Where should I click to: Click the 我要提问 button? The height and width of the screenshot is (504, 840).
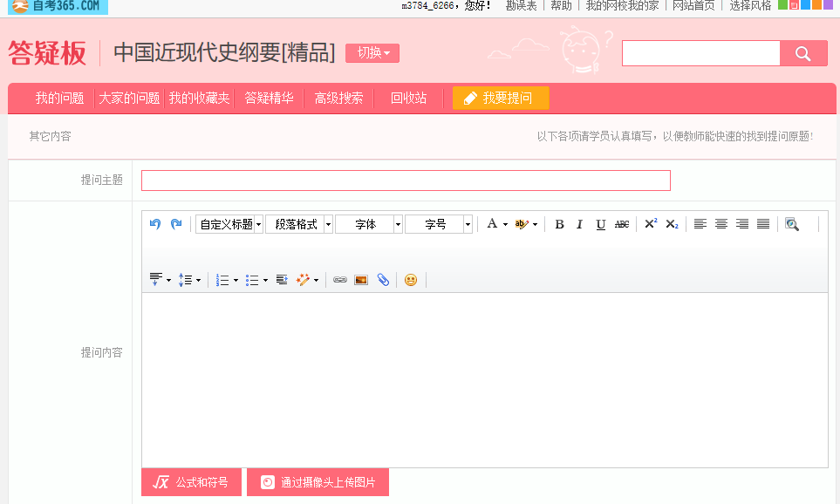500,98
